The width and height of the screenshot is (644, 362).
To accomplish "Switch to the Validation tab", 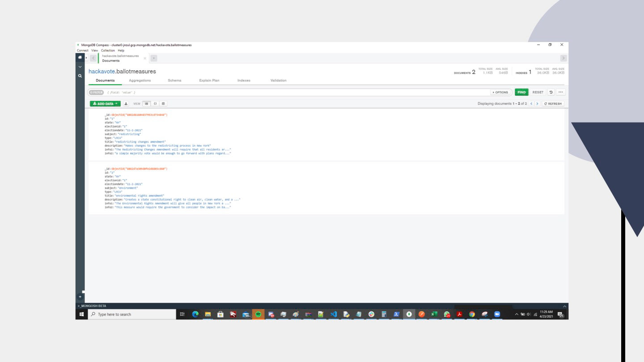I will point(279,81).
